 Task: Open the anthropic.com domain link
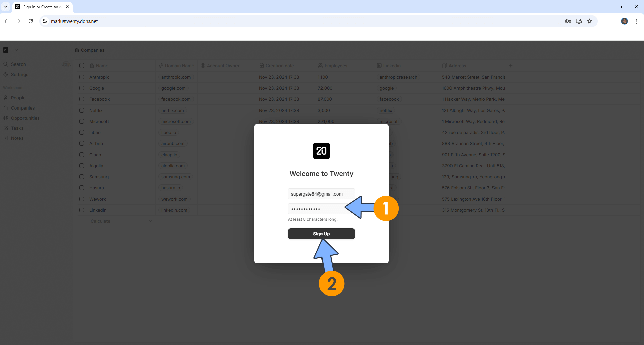point(176,77)
